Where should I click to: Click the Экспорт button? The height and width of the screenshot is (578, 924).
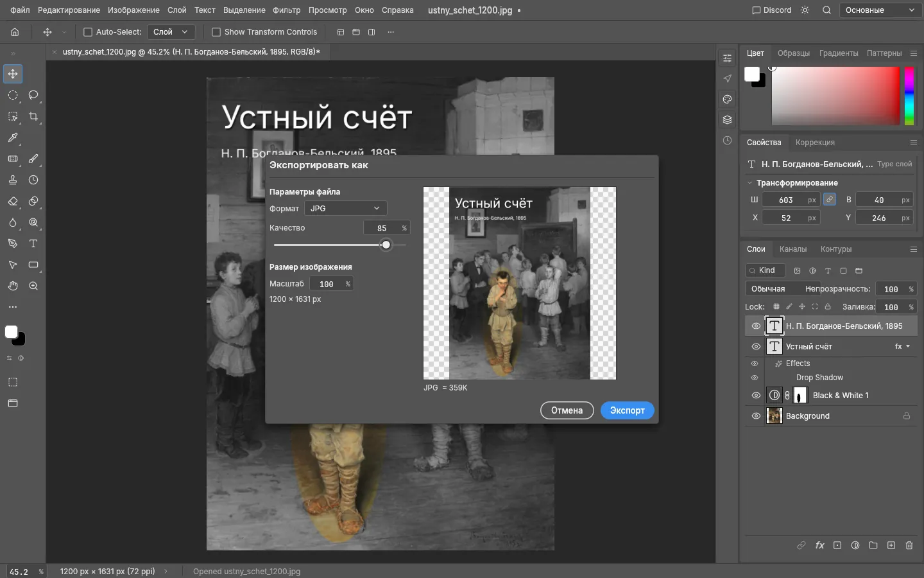(627, 410)
